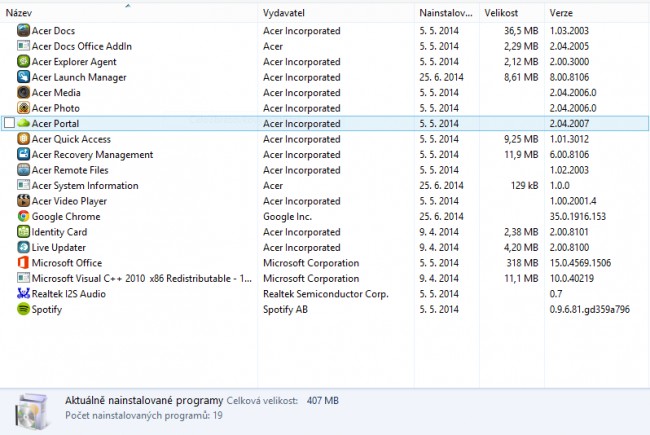The width and height of the screenshot is (650, 435).
Task: Select the Microsoft Office icon
Action: coord(23,262)
